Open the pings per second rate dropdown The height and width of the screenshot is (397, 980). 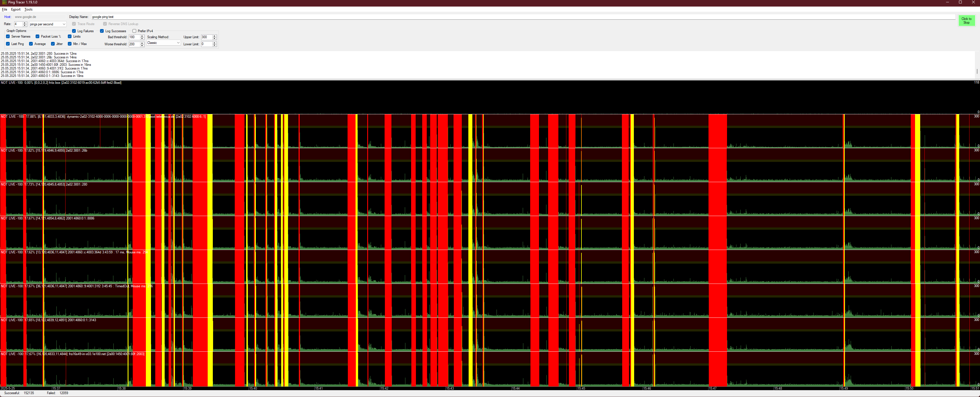(x=63, y=24)
